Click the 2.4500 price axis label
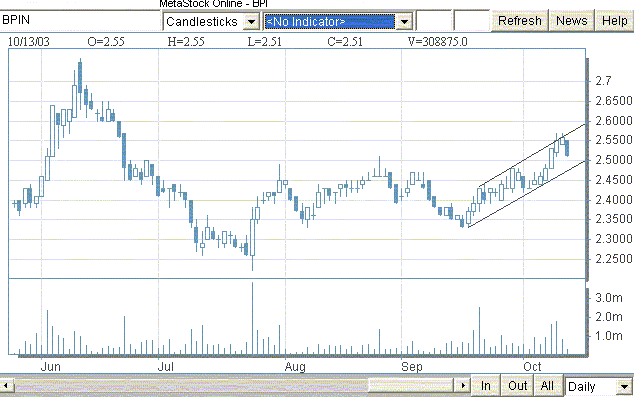Screen dimensions: 634x398 (613, 180)
